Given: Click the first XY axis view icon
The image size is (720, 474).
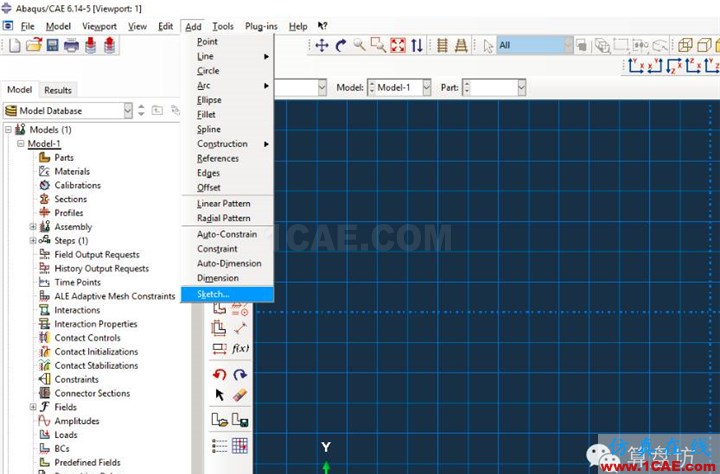Looking at the screenshot, I should pos(636,66).
